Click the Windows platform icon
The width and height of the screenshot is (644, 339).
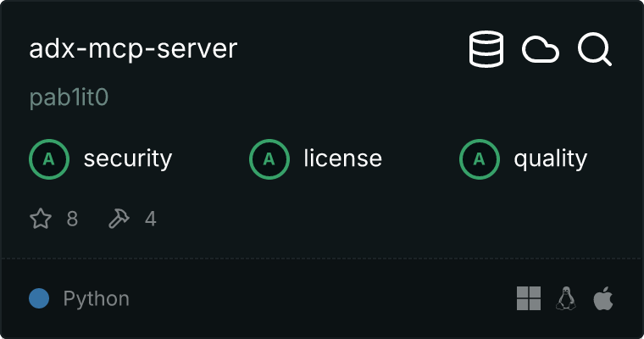(x=529, y=298)
